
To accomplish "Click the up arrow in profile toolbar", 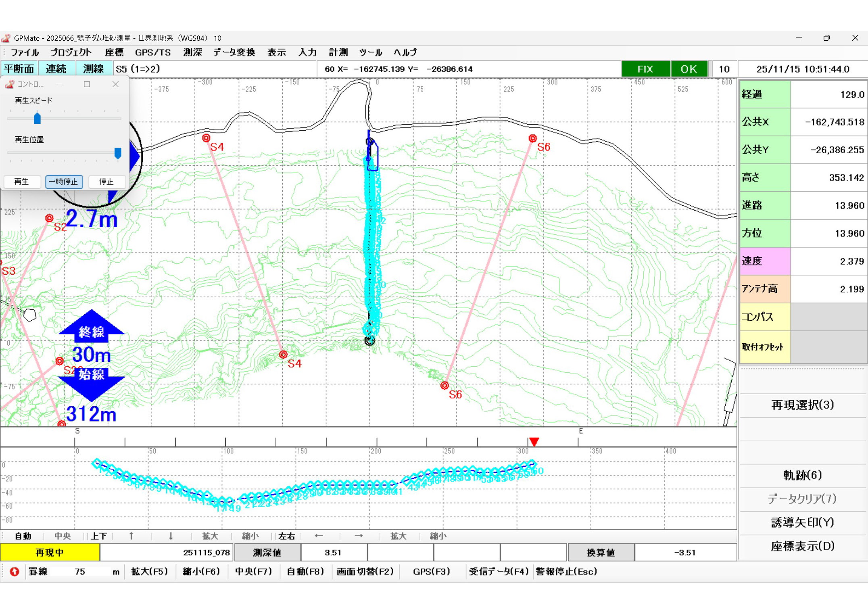I will 131,536.
